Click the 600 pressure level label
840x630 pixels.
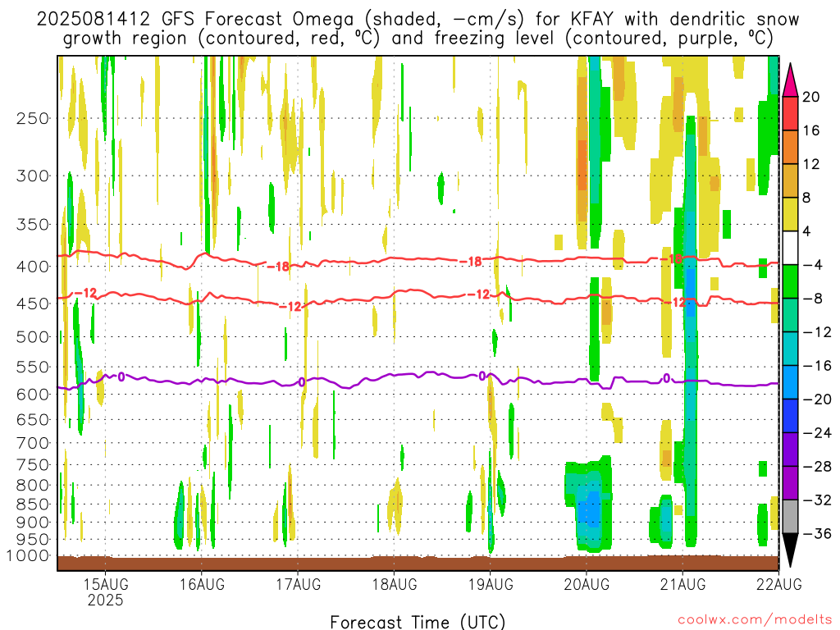[x=33, y=395]
